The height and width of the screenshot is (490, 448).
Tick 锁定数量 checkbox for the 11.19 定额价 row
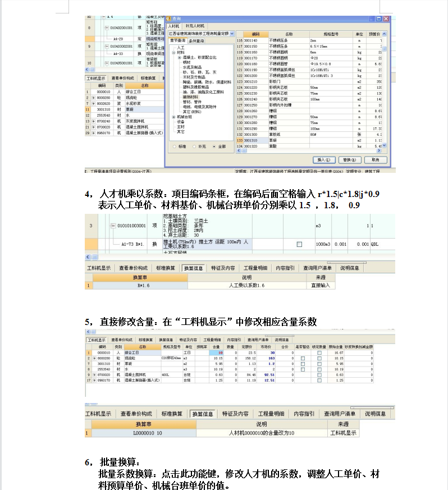pyautogui.click(x=319, y=381)
